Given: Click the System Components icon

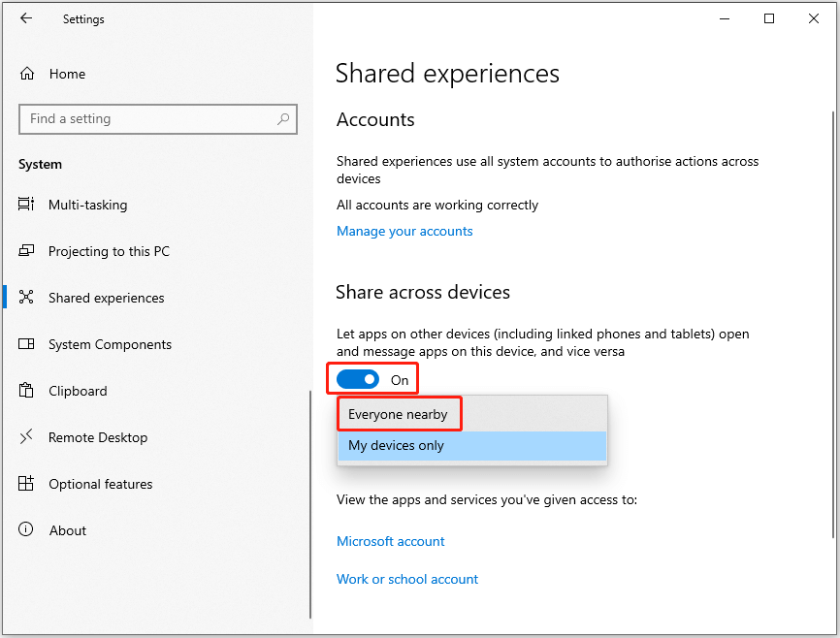Looking at the screenshot, I should click(x=26, y=344).
